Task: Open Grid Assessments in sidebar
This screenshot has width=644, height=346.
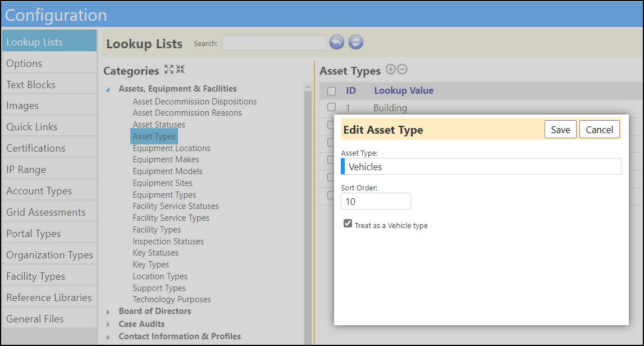Action: point(49,212)
